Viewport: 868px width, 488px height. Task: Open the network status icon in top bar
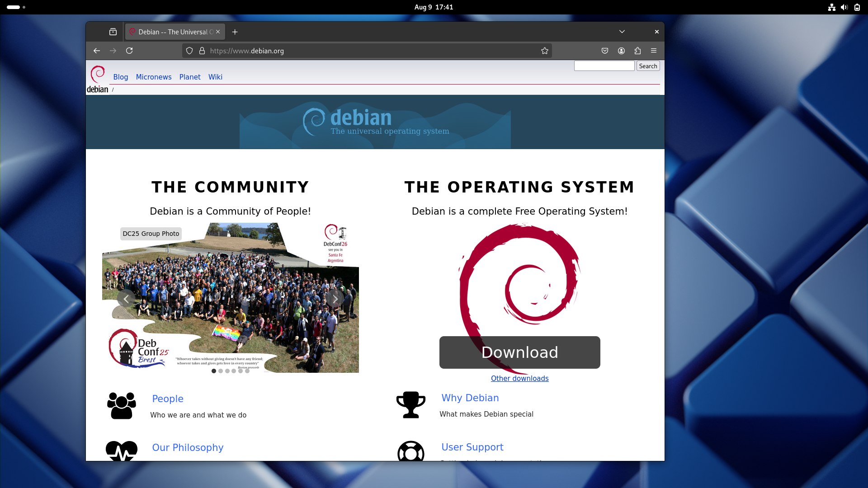(832, 7)
